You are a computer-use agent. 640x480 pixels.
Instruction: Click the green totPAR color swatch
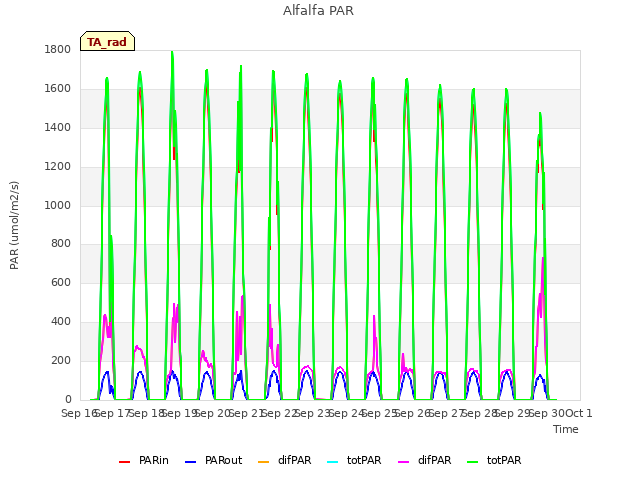(473, 462)
